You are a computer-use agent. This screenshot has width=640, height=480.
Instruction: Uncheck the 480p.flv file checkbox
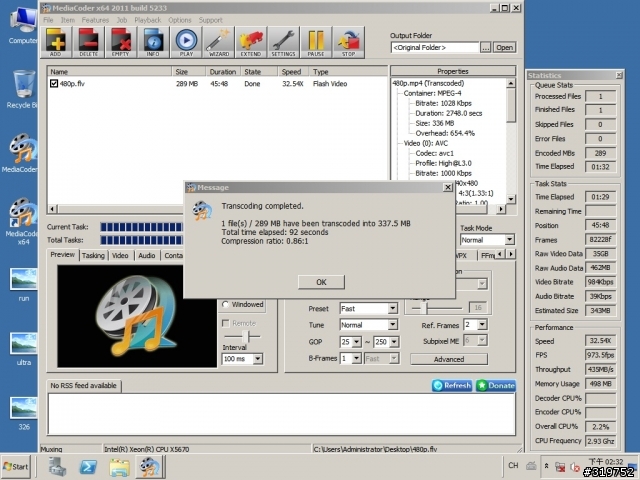point(54,83)
